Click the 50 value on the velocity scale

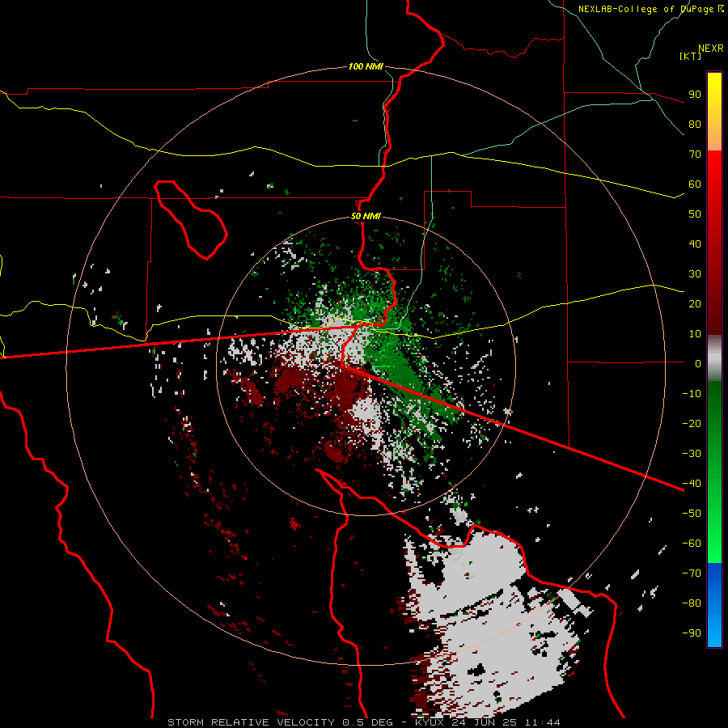click(x=695, y=214)
